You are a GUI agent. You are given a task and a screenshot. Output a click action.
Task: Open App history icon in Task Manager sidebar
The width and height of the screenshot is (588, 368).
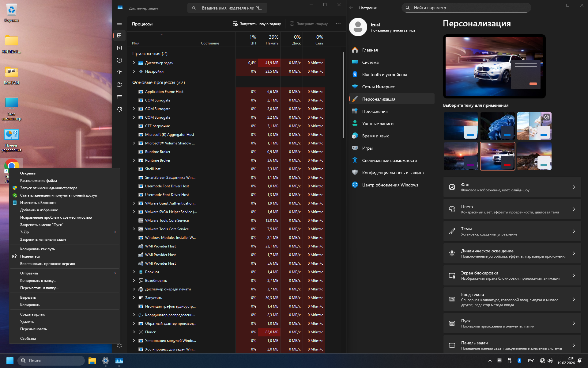pyautogui.click(x=119, y=60)
